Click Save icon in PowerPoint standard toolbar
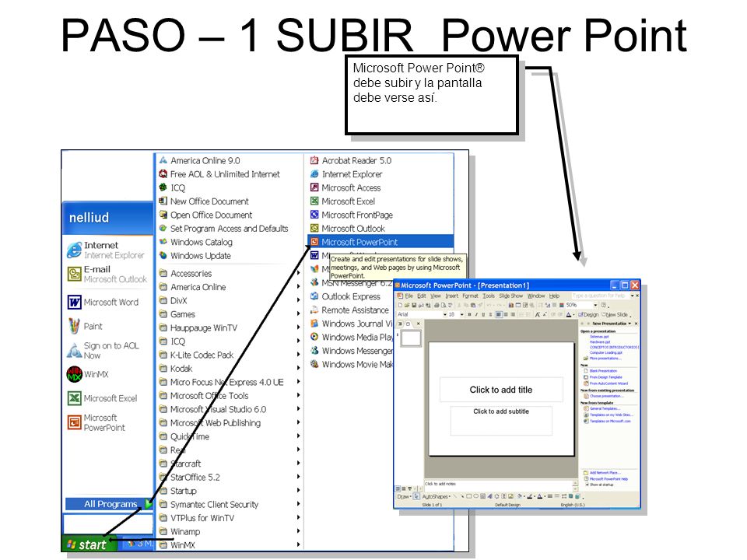This screenshot has width=747, height=560. point(414,305)
